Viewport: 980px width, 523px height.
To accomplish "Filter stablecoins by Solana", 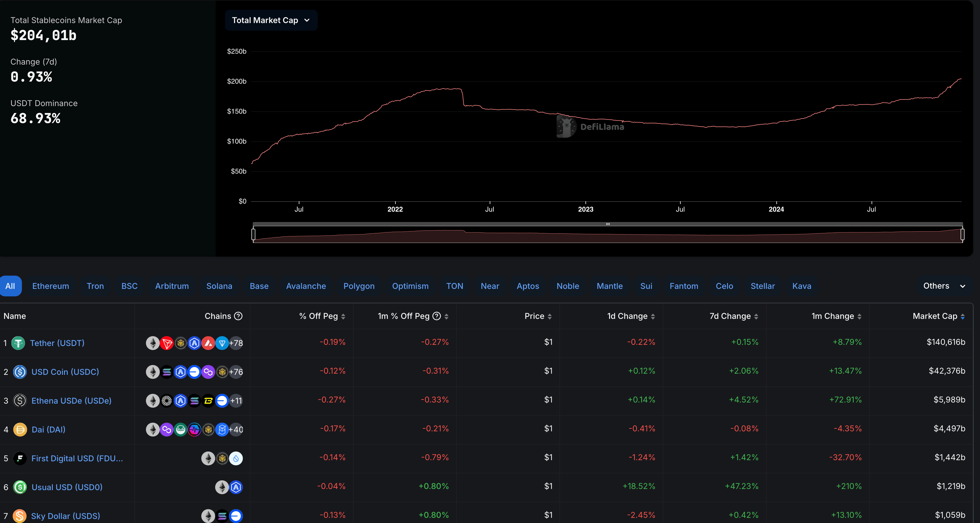I will coord(219,286).
